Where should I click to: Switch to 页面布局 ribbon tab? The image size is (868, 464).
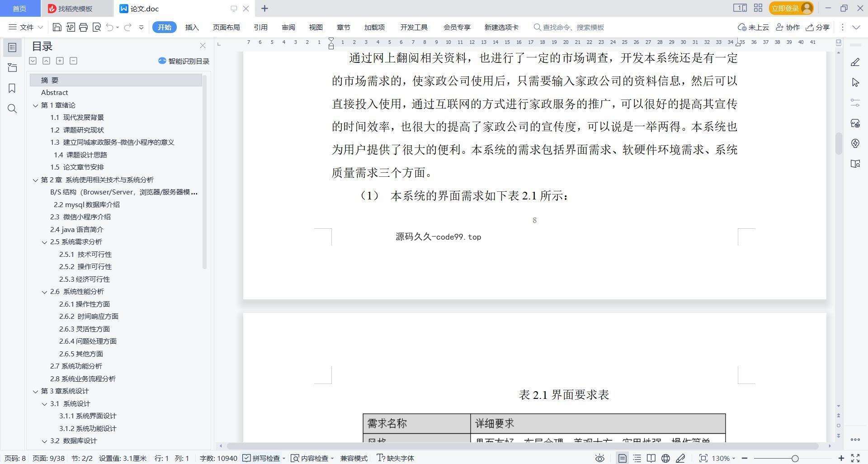[x=226, y=27]
